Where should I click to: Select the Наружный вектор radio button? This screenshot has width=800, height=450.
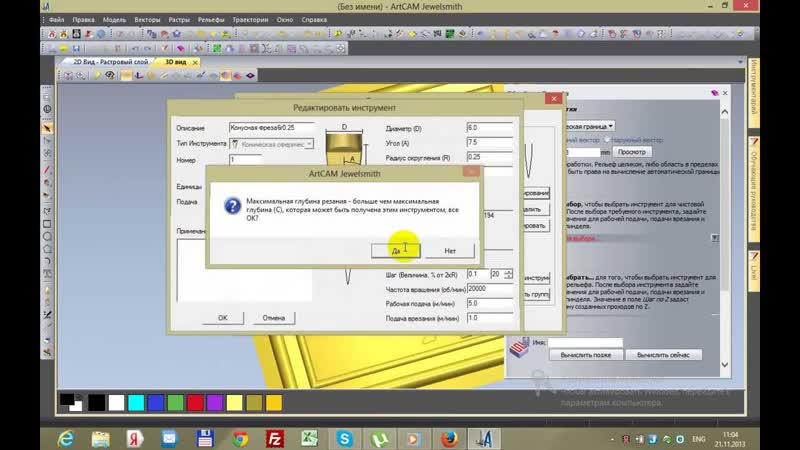pyautogui.click(x=607, y=139)
